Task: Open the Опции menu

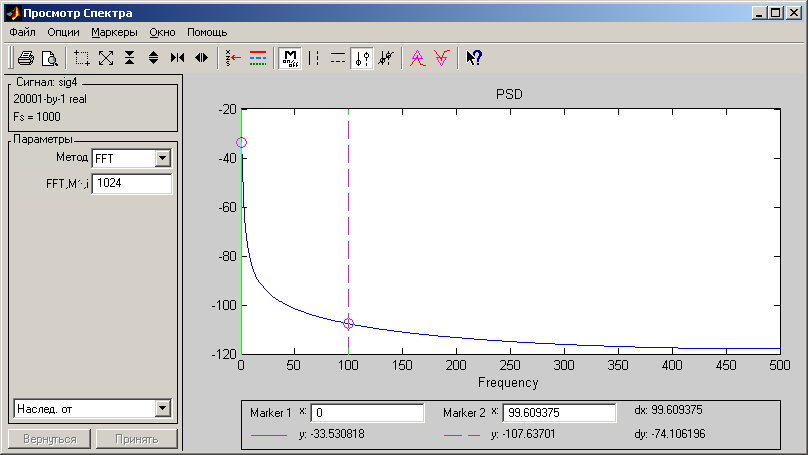Action: click(x=63, y=32)
